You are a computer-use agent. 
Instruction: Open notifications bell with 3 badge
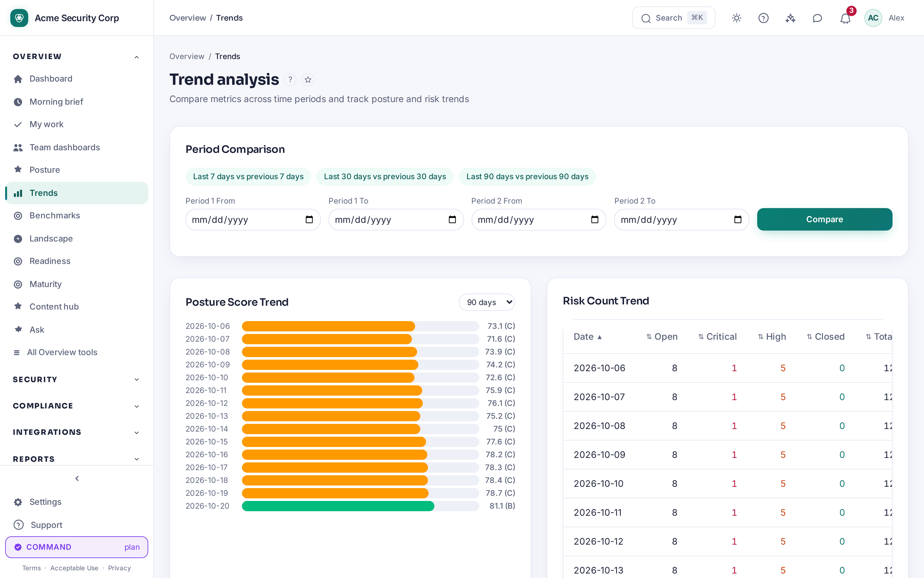(x=845, y=18)
